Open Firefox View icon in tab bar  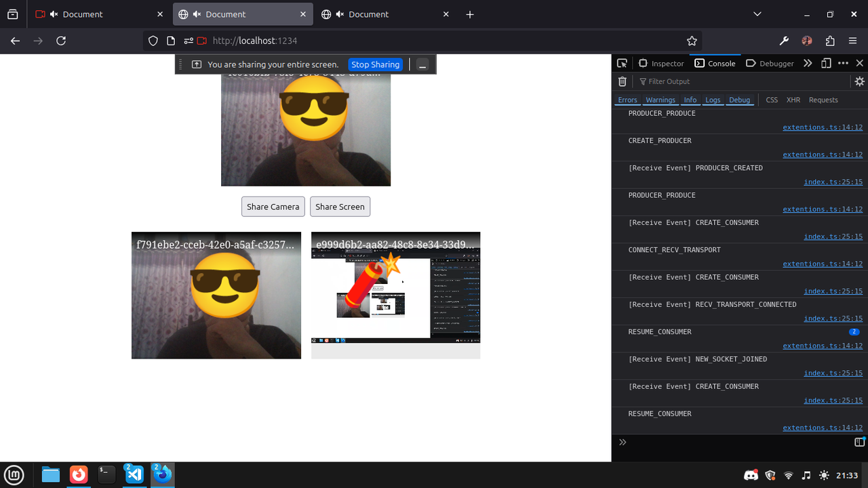12,14
